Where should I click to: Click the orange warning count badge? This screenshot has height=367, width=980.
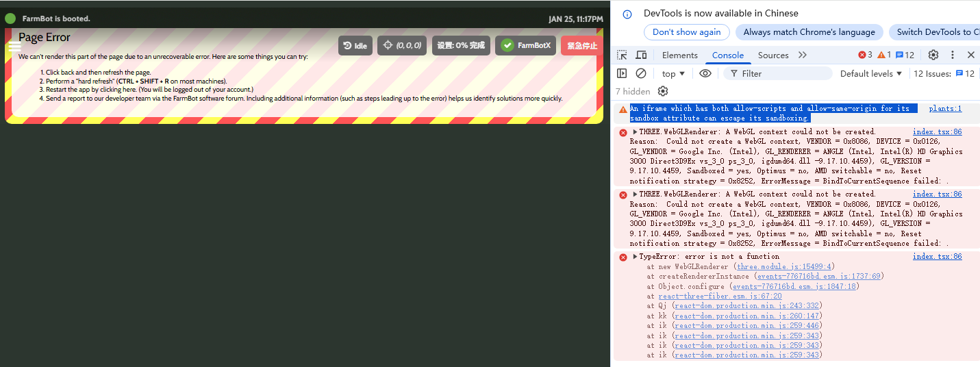[x=884, y=55]
